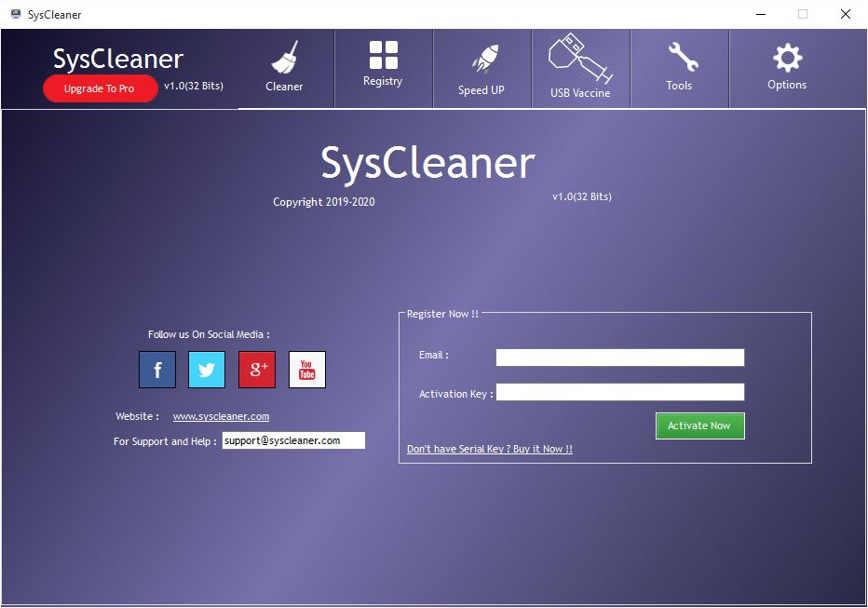Open the Options gear icon

787,58
